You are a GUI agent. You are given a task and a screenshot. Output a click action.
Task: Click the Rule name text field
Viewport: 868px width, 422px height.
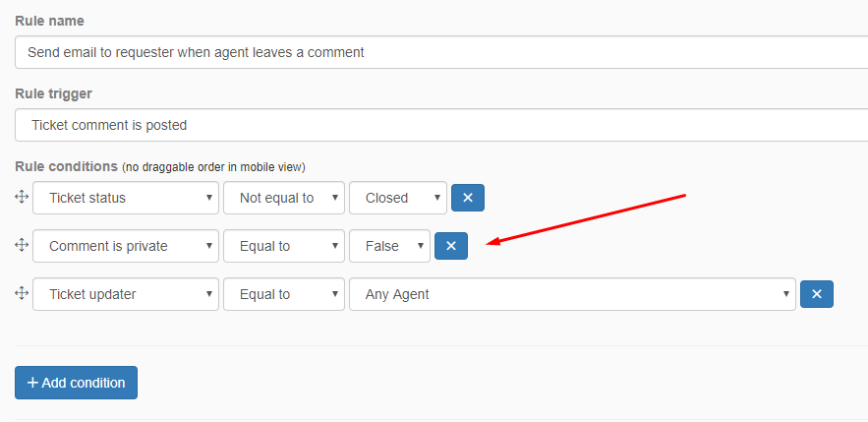pos(441,52)
